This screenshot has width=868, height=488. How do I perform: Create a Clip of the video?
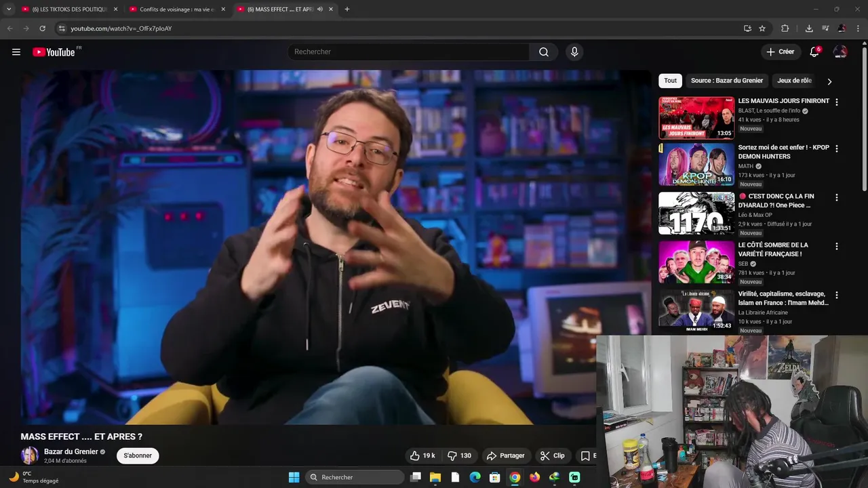[552, 455]
